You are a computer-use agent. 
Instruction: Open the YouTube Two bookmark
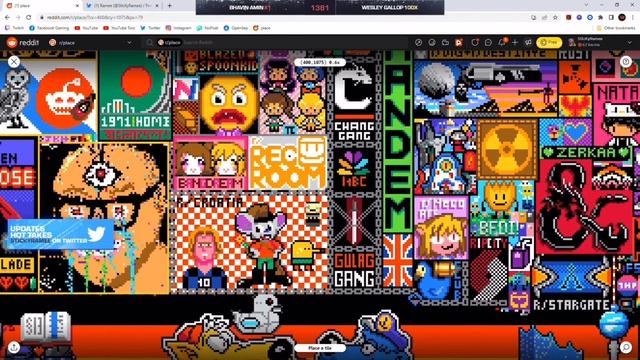tap(119, 28)
